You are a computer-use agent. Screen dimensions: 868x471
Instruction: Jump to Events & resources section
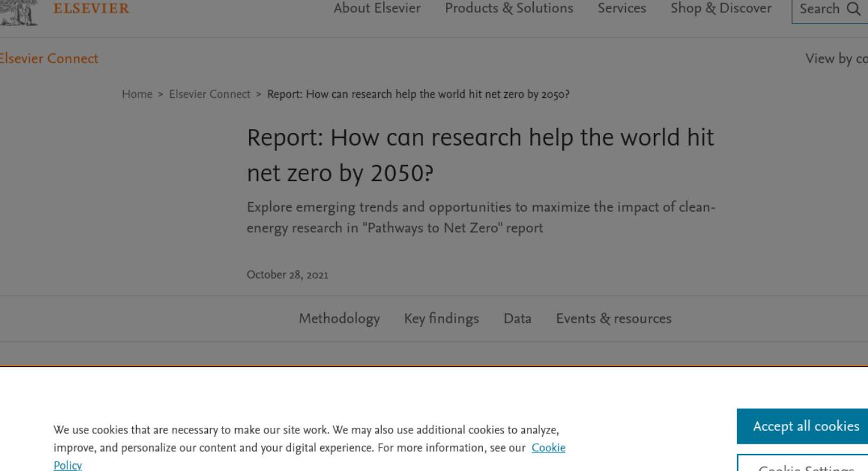point(614,318)
